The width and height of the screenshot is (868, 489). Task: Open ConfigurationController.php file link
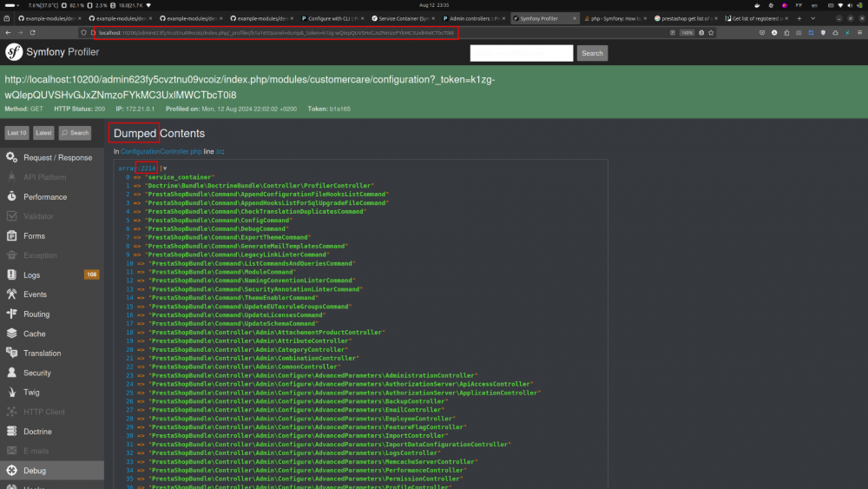point(161,152)
